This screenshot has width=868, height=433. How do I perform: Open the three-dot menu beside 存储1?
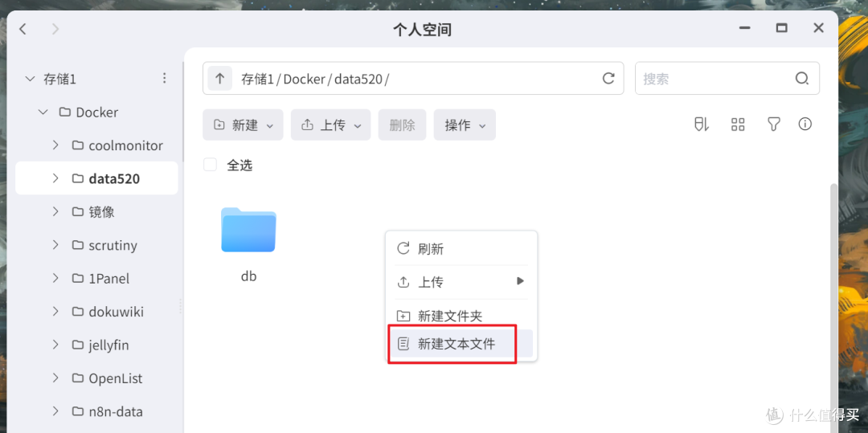(164, 79)
